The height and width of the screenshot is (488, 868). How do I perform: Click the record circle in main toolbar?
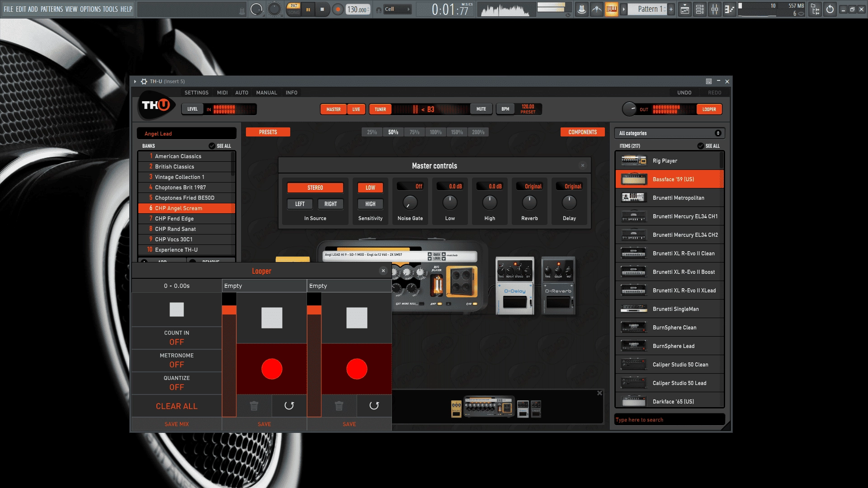coord(338,9)
